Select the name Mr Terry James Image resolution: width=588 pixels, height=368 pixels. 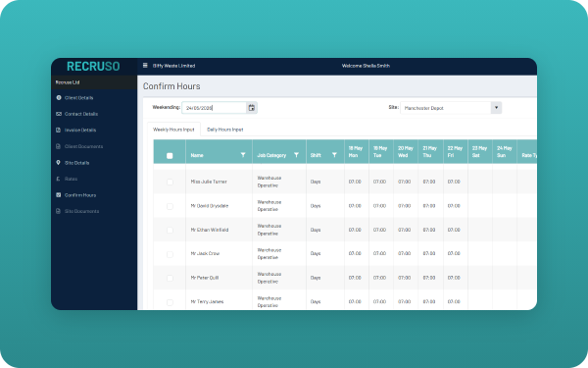pos(207,301)
